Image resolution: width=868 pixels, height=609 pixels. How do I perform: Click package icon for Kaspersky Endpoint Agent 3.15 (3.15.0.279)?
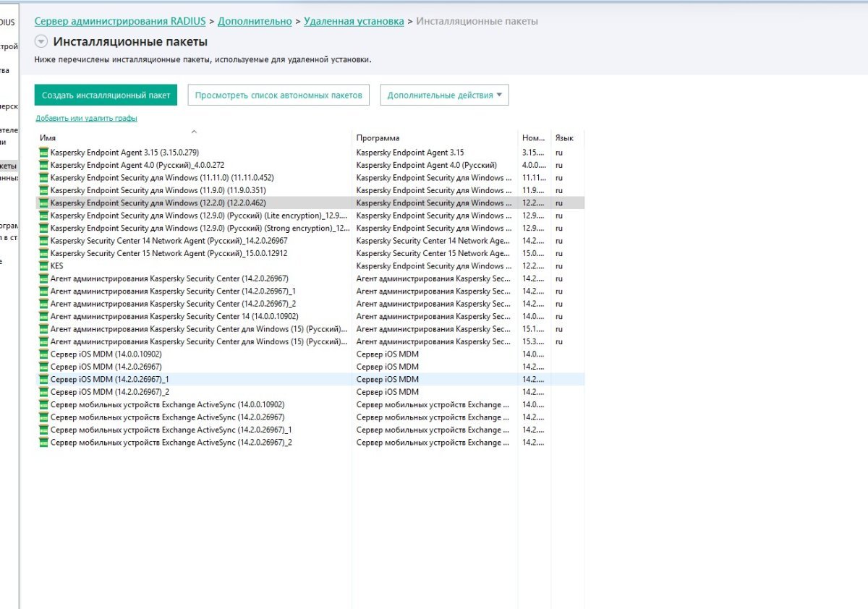tap(44, 153)
